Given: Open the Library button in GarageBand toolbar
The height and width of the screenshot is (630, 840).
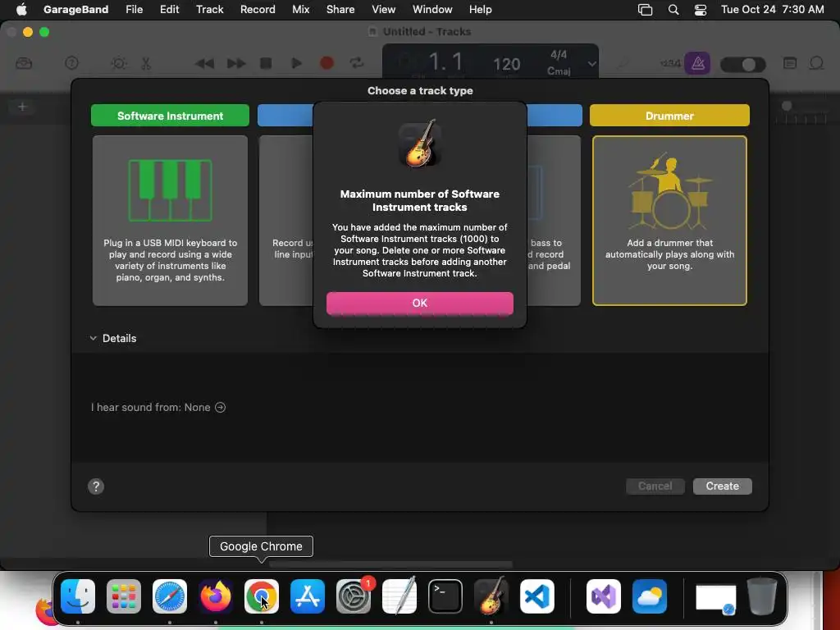Looking at the screenshot, I should (x=24, y=63).
